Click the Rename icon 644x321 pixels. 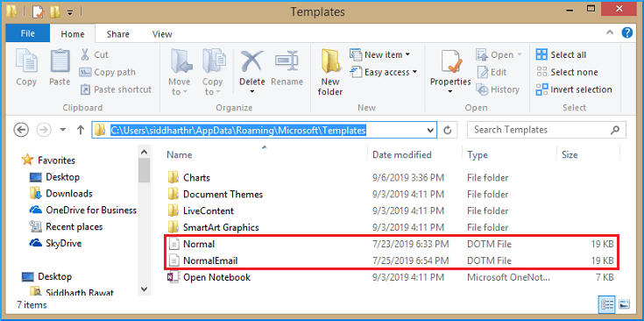[x=287, y=61]
